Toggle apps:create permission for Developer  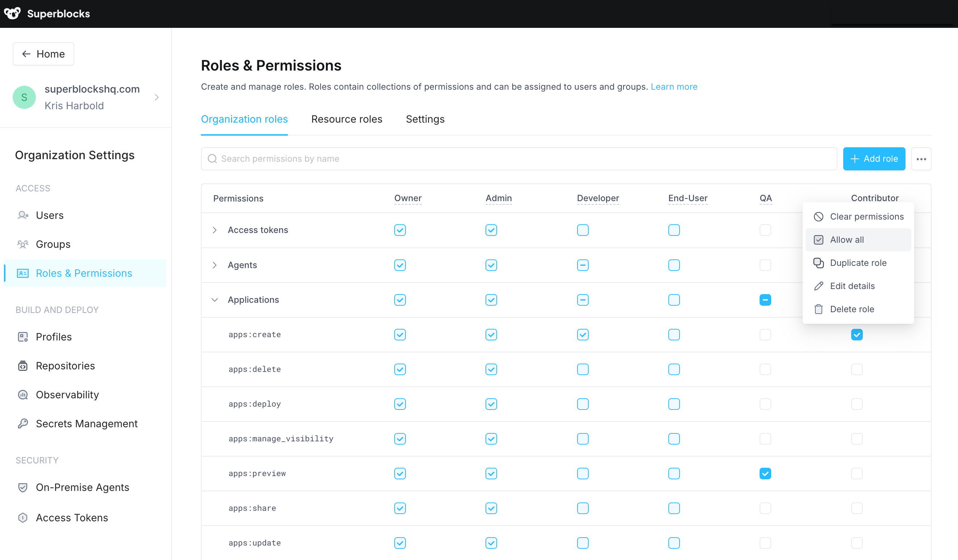[583, 334]
